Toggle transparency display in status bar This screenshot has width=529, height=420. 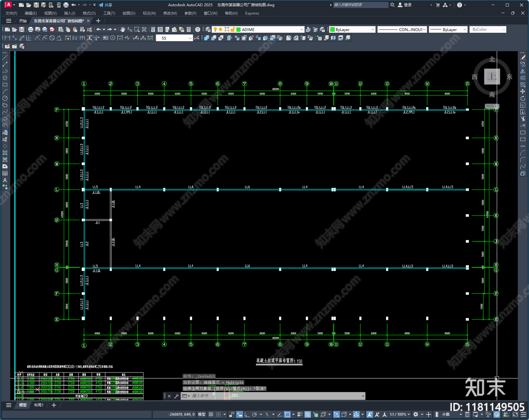(x=307, y=414)
